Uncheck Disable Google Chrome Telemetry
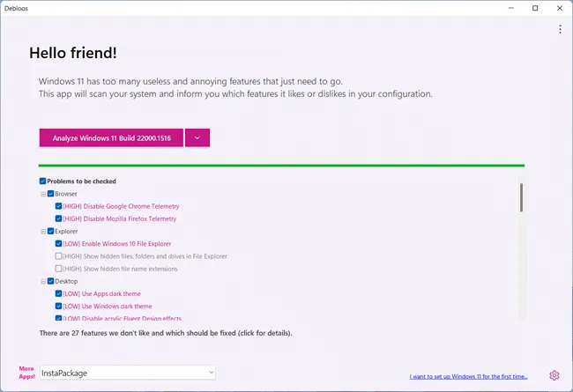Screen dimensions: 573x392 pyautogui.click(x=58, y=206)
